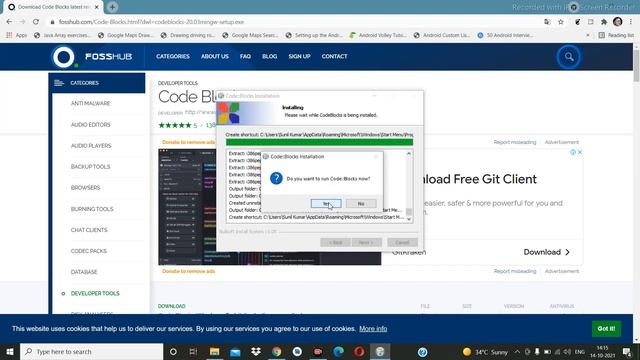640x360 pixels.
Task: Open a new browser tab
Action: pyautogui.click(x=112, y=7)
